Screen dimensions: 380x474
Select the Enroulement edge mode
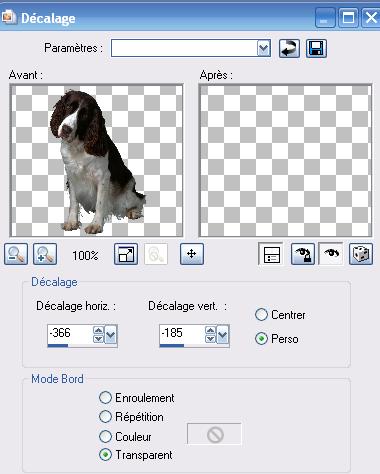coord(105,397)
